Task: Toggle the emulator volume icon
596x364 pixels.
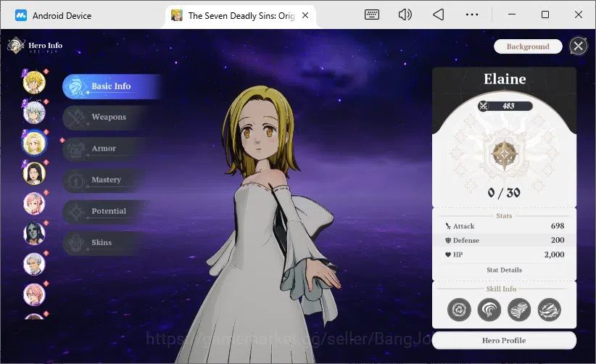Action: coord(405,15)
